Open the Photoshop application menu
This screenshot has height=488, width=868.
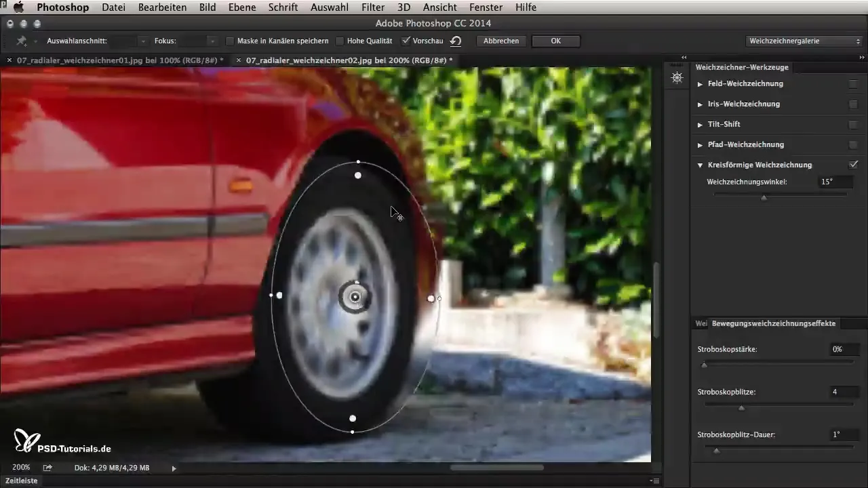(x=62, y=7)
